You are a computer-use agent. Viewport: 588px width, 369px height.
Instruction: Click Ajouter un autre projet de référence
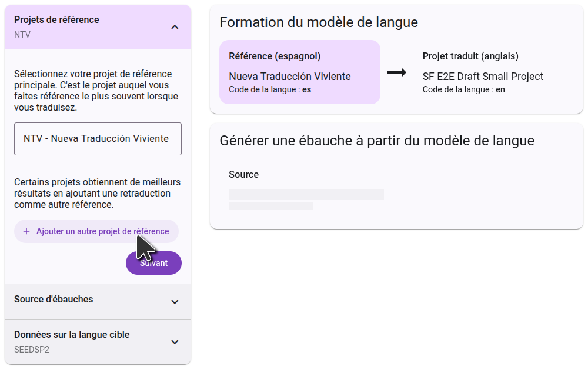(102, 231)
